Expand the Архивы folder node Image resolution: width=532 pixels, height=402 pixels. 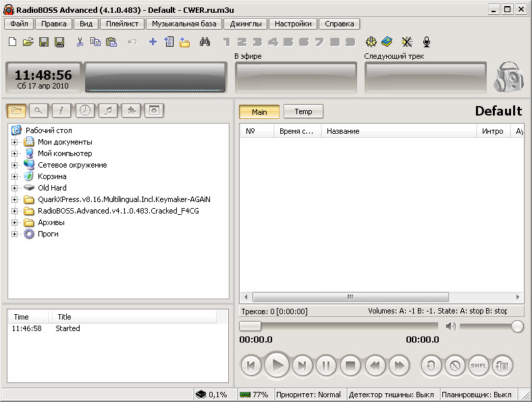pyautogui.click(x=15, y=222)
